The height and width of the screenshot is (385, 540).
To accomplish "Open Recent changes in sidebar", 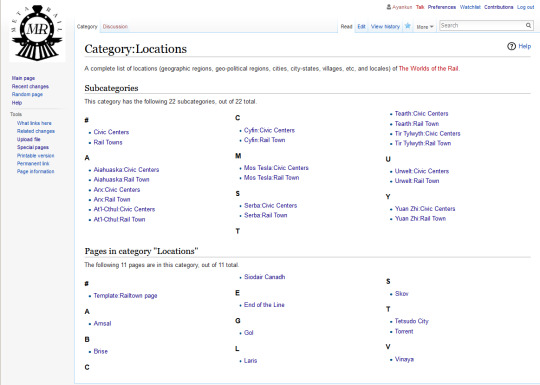I will [30, 86].
